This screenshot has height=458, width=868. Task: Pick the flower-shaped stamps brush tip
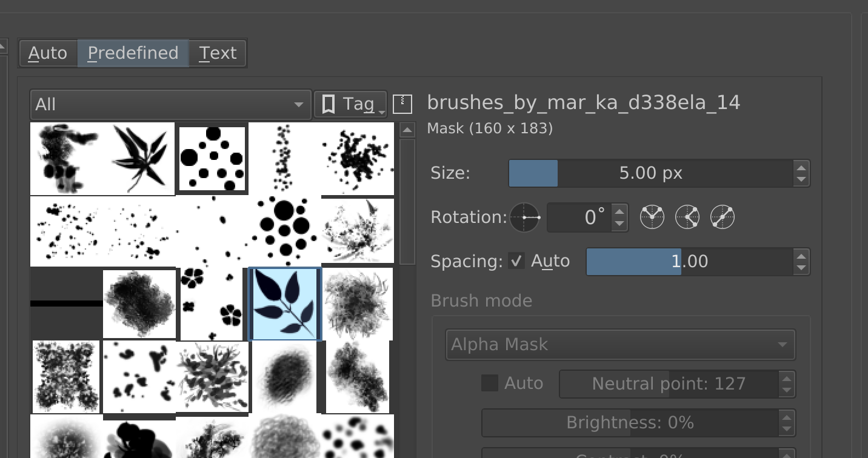click(x=212, y=304)
